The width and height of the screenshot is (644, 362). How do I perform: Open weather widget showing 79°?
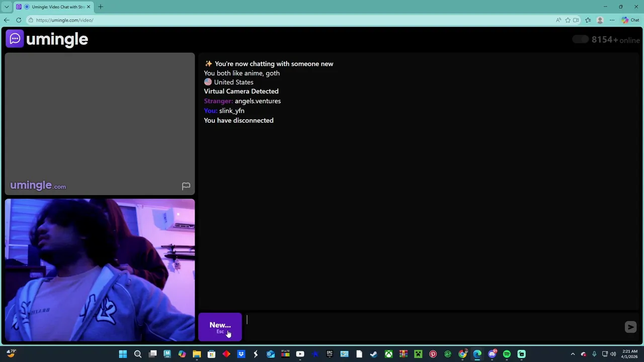[x=11, y=353]
